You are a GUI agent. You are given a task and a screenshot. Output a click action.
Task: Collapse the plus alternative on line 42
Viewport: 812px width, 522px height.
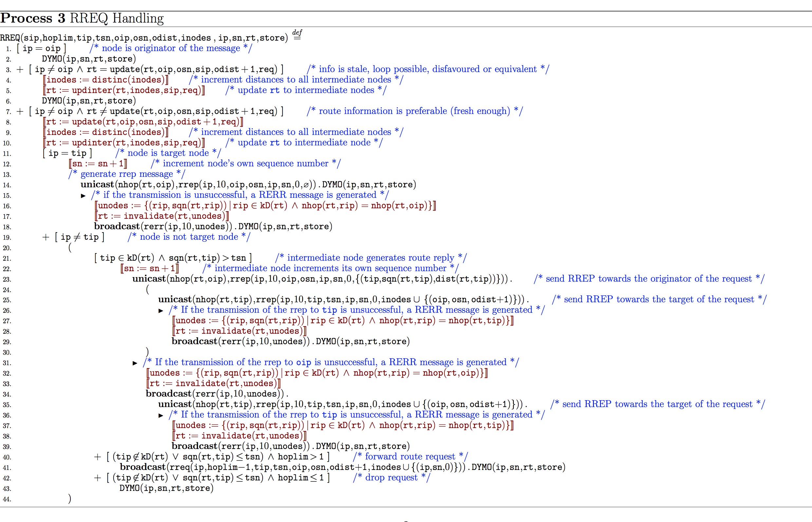98,478
